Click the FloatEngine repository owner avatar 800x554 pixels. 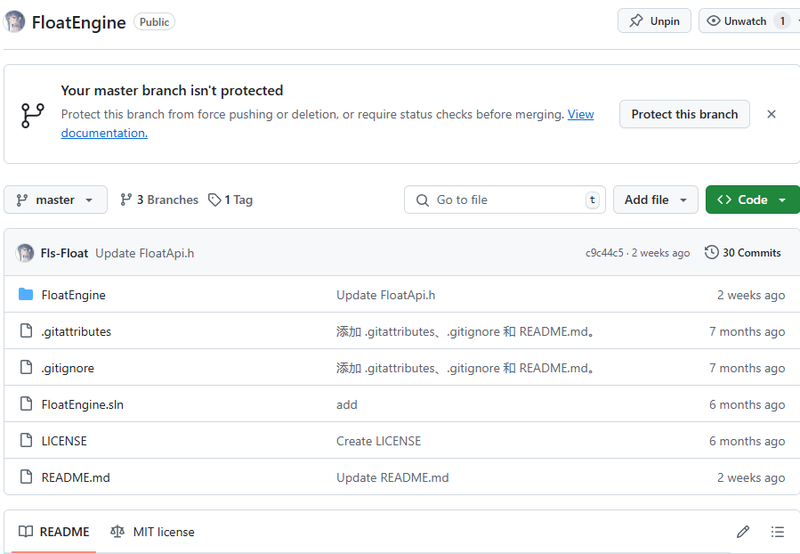click(14, 22)
